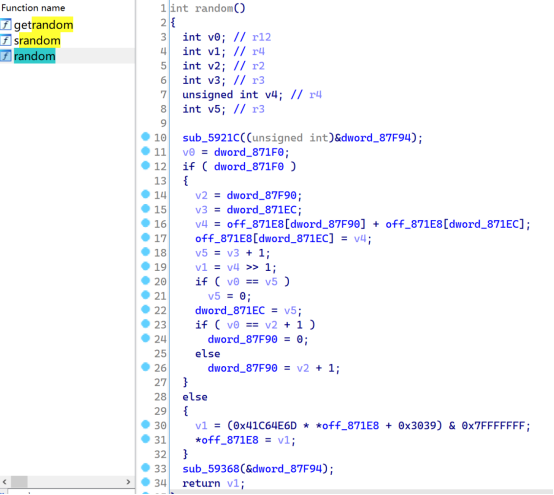The image size is (554, 495).
Task: Click dword_871EC on line 15
Action: pos(263,210)
